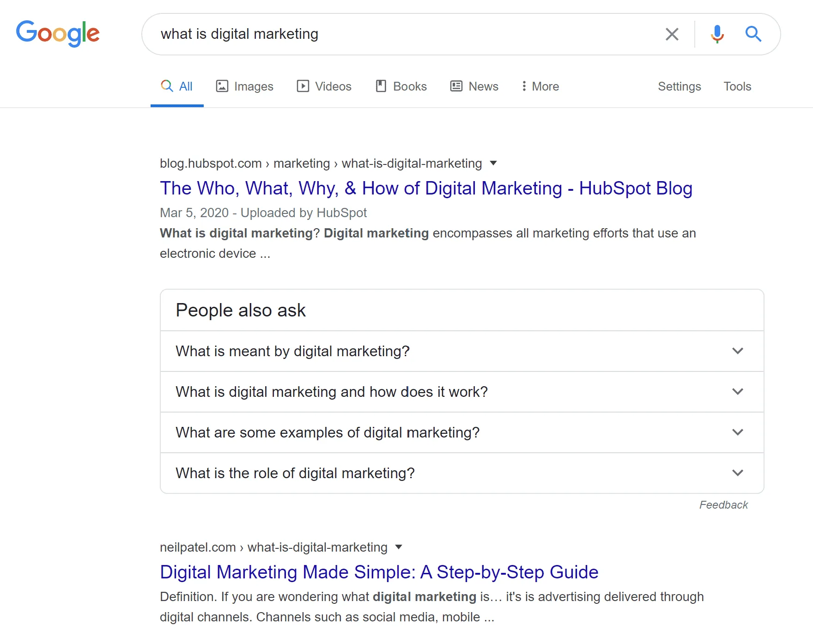Switch to the News tab

(474, 86)
